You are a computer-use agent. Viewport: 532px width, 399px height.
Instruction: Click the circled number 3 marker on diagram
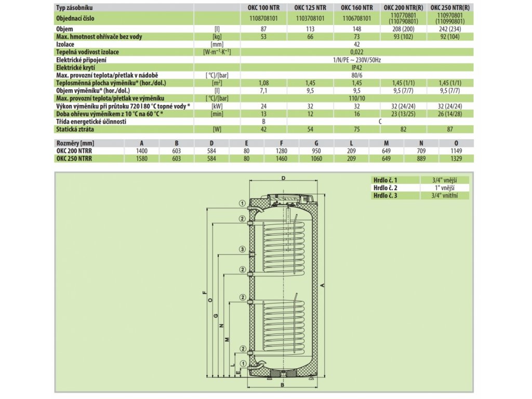point(243,250)
